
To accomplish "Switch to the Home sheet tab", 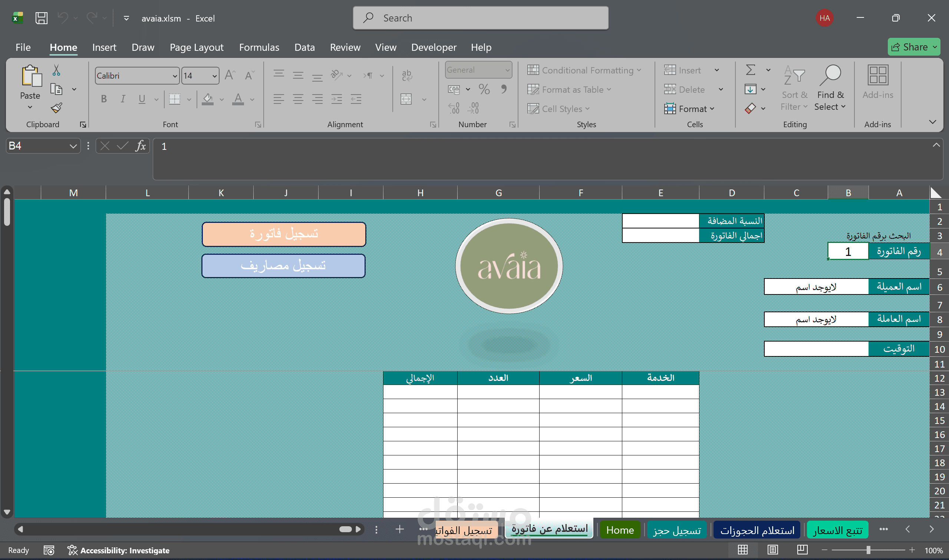I will coord(620,530).
